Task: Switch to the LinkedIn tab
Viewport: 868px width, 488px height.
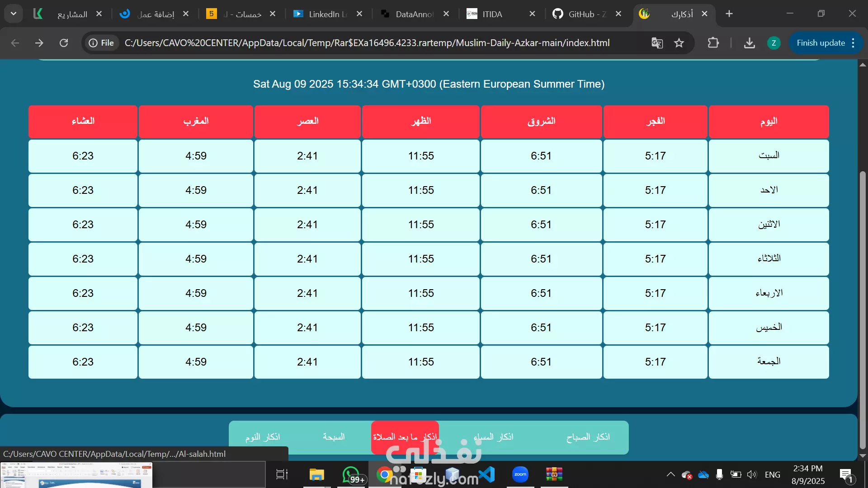Action: click(x=327, y=14)
